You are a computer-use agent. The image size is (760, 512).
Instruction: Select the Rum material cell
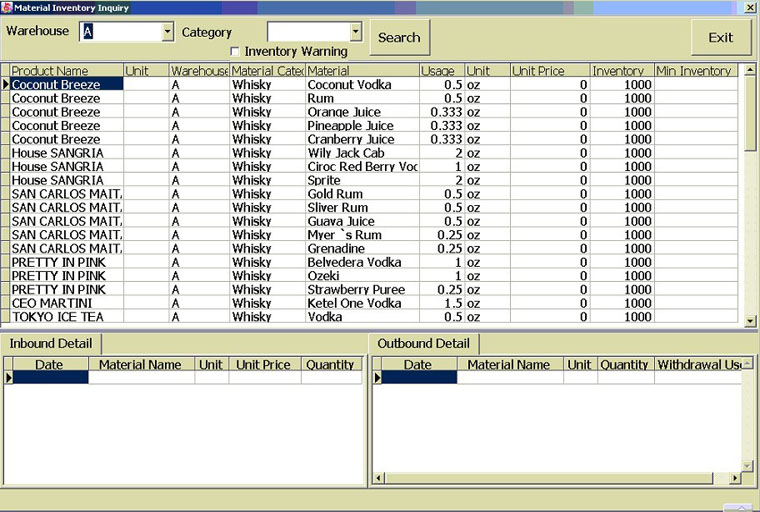(363, 98)
